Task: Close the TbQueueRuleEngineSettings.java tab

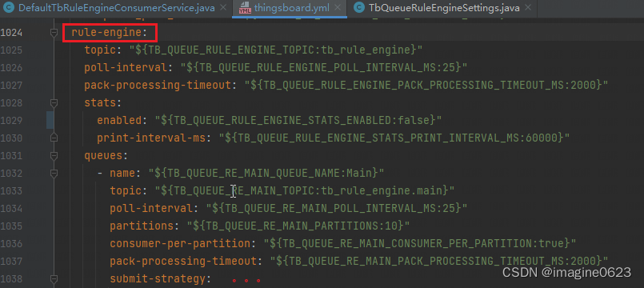Action: 528,8
